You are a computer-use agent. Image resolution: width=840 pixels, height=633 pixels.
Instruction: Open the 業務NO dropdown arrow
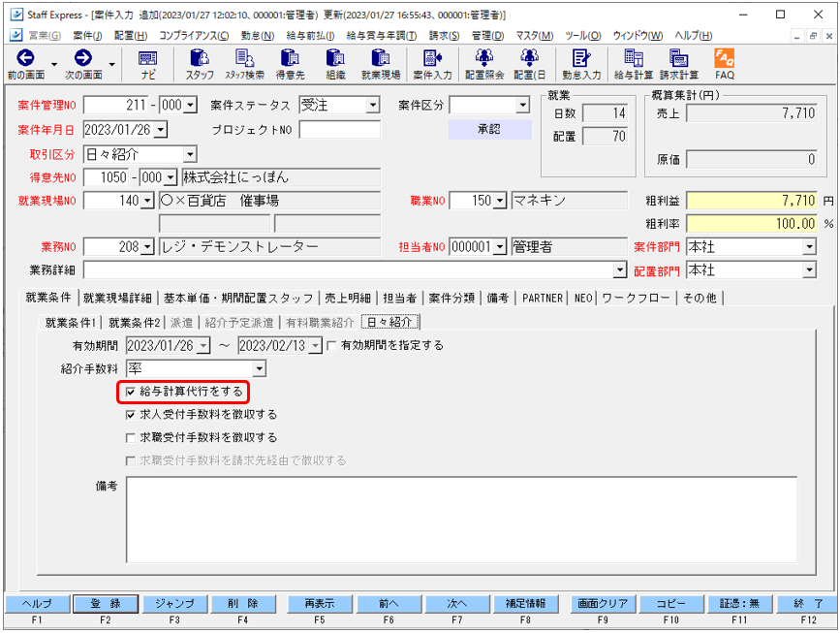(148, 247)
